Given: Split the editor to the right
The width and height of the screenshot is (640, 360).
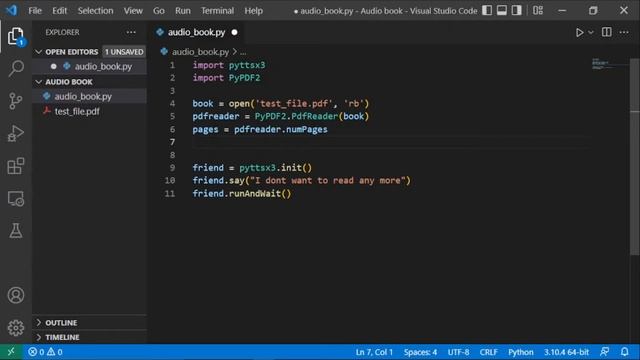Looking at the screenshot, I should tap(607, 32).
